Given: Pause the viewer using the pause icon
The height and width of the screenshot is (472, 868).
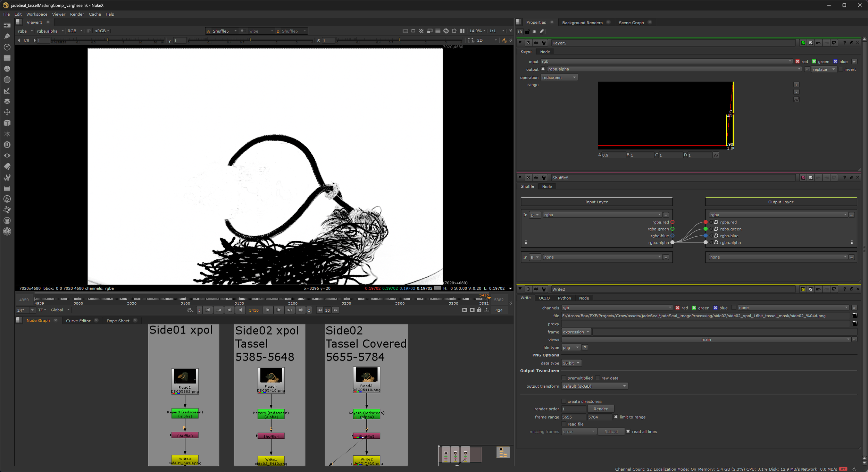Looking at the screenshot, I should 462,31.
